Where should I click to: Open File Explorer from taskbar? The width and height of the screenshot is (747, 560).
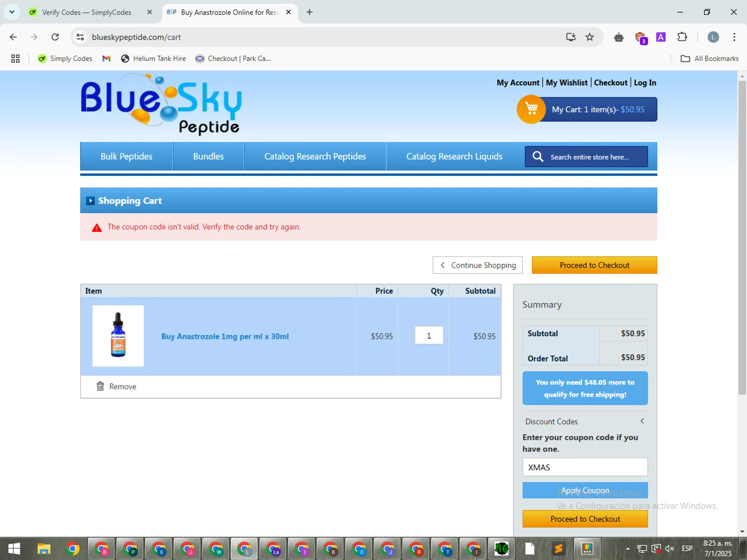click(x=44, y=549)
